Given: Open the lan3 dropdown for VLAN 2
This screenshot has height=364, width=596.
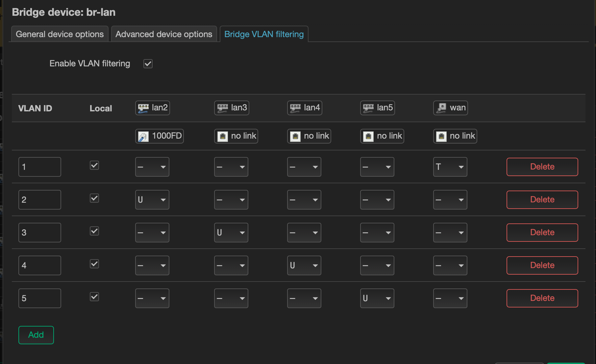Looking at the screenshot, I should point(231,200).
